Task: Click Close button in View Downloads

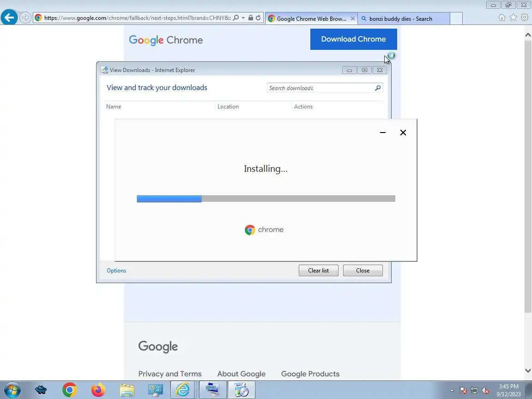Action: pyautogui.click(x=363, y=271)
